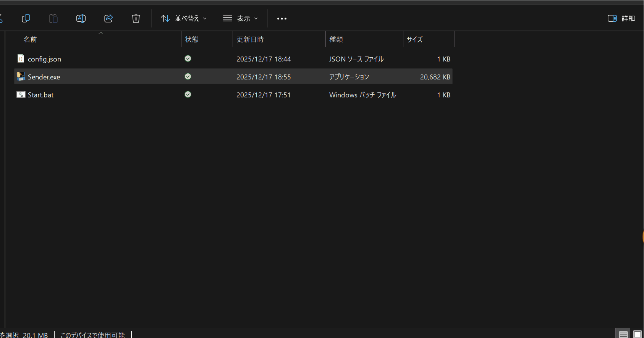
Task: Click the Copy icon in toolbar
Action: [x=26, y=18]
